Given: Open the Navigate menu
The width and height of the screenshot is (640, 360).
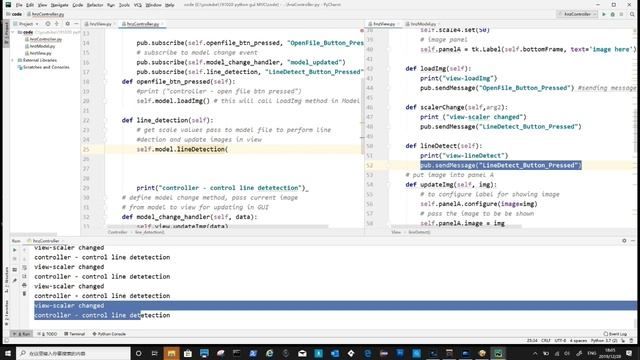Looking at the screenshot, I should pos(60,5).
